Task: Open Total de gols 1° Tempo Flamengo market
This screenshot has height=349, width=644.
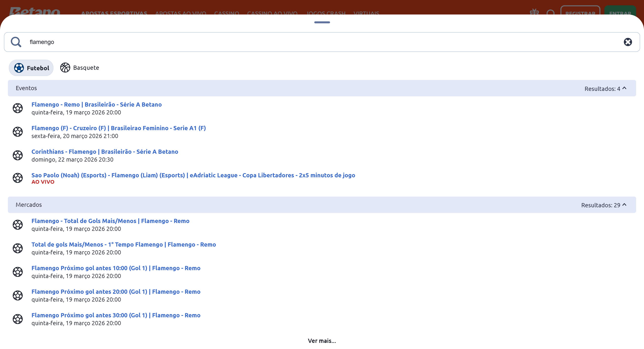Action: click(x=123, y=245)
